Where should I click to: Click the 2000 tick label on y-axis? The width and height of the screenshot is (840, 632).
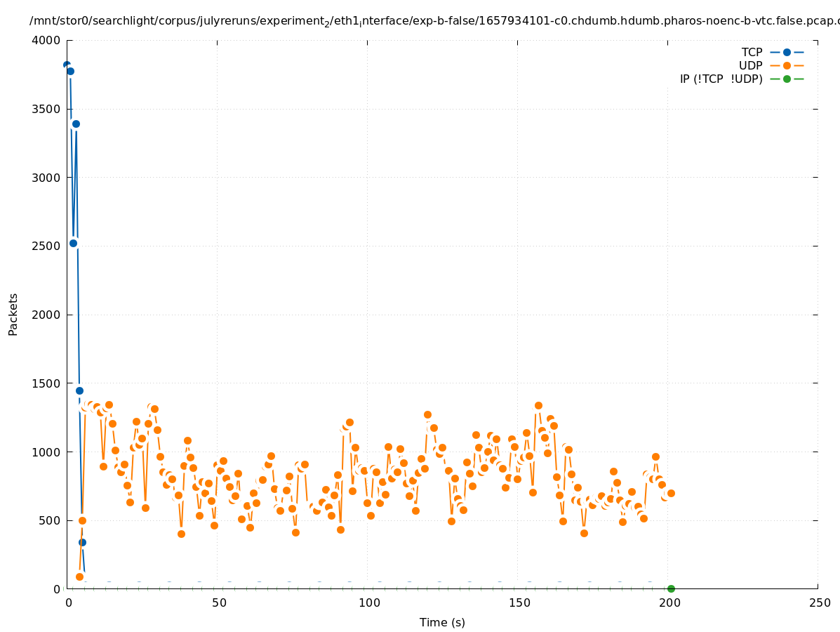[x=47, y=315]
